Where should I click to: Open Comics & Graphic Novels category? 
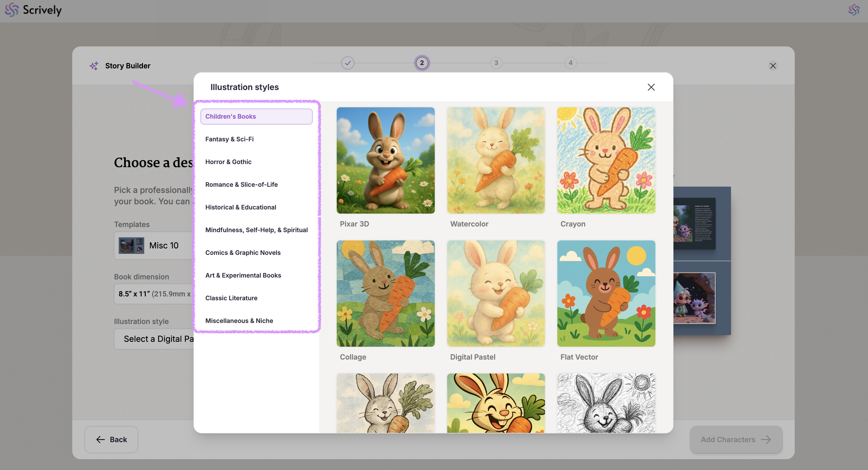(243, 253)
